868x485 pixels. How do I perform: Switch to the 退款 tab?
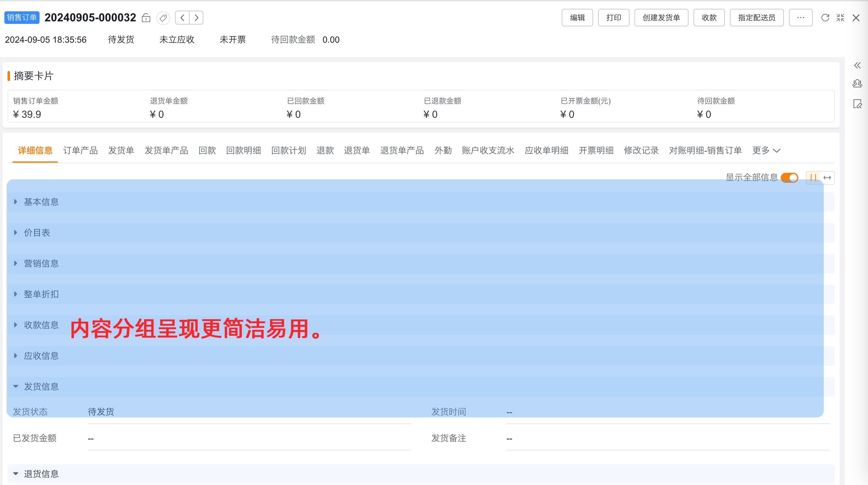tap(325, 150)
